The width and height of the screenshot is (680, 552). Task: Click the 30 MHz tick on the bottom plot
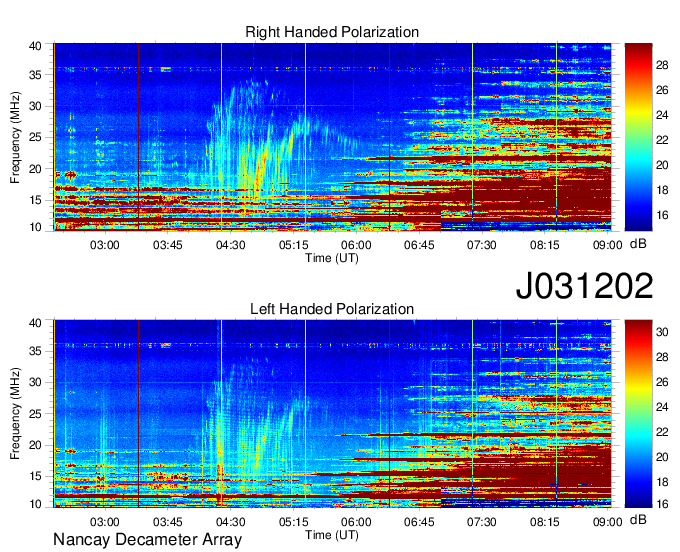tap(35, 382)
